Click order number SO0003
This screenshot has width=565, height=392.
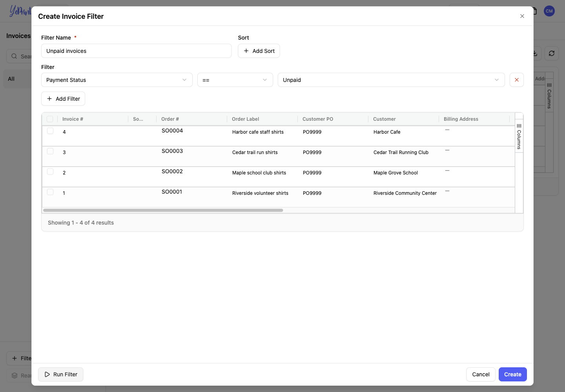click(x=172, y=151)
